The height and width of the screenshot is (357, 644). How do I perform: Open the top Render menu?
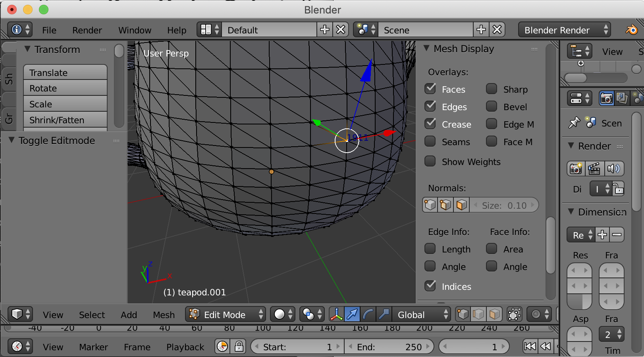87,30
